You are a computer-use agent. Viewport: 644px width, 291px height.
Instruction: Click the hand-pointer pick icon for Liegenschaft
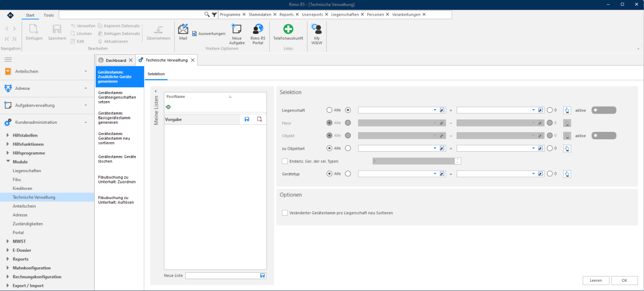click(x=567, y=110)
